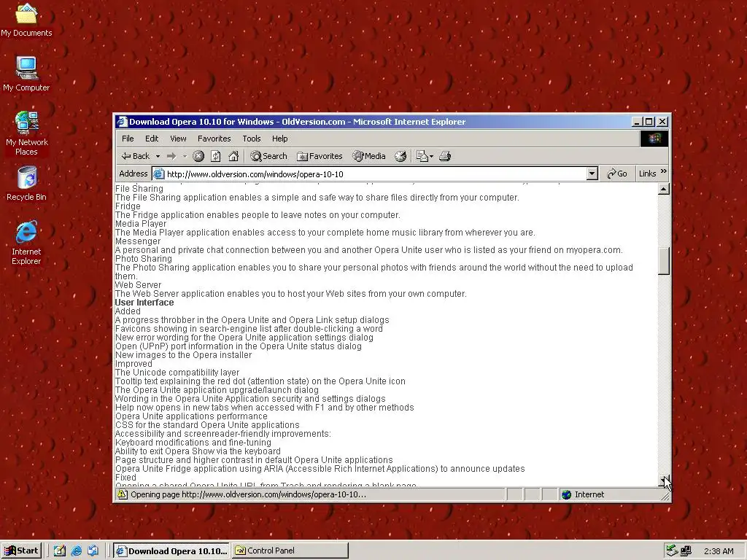The image size is (747, 560).
Task: Click the IE title bar page icon
Action: tap(122, 122)
